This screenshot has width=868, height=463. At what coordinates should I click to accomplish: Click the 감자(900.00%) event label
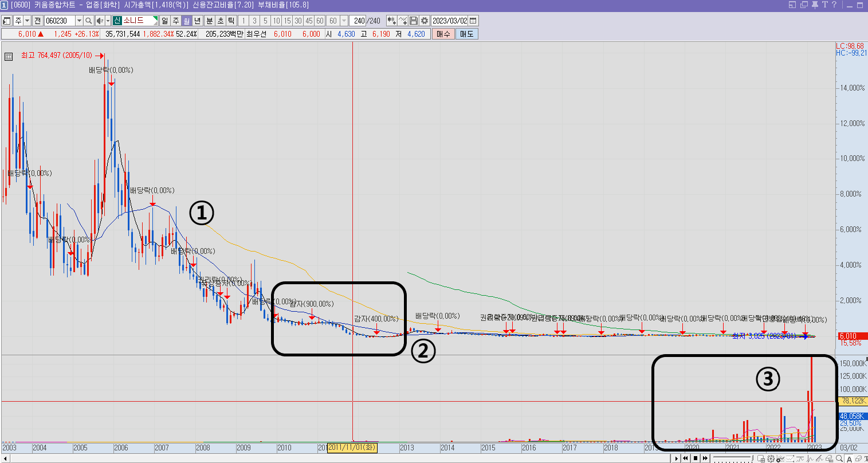(x=312, y=304)
